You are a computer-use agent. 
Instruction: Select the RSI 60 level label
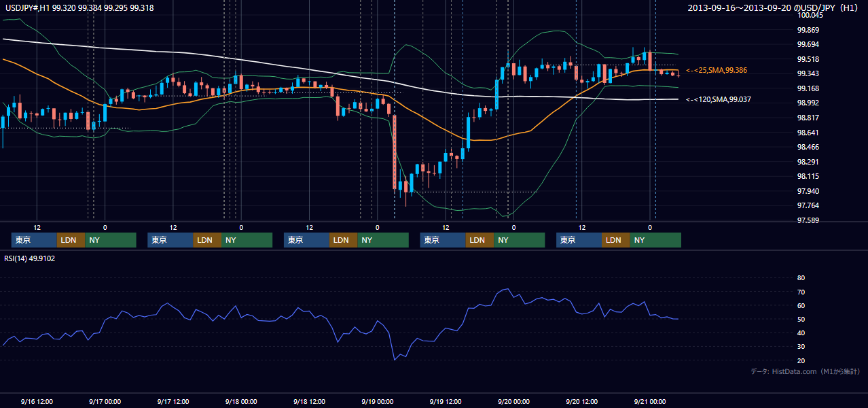point(801,305)
